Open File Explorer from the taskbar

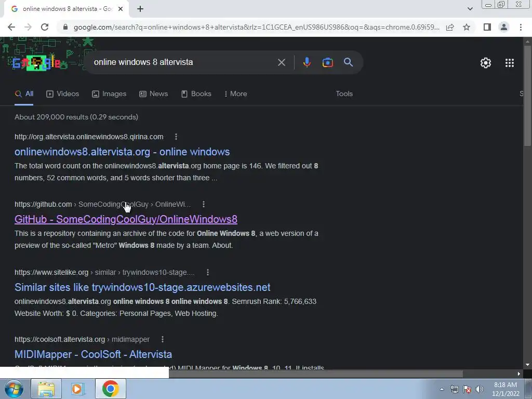[x=46, y=389]
